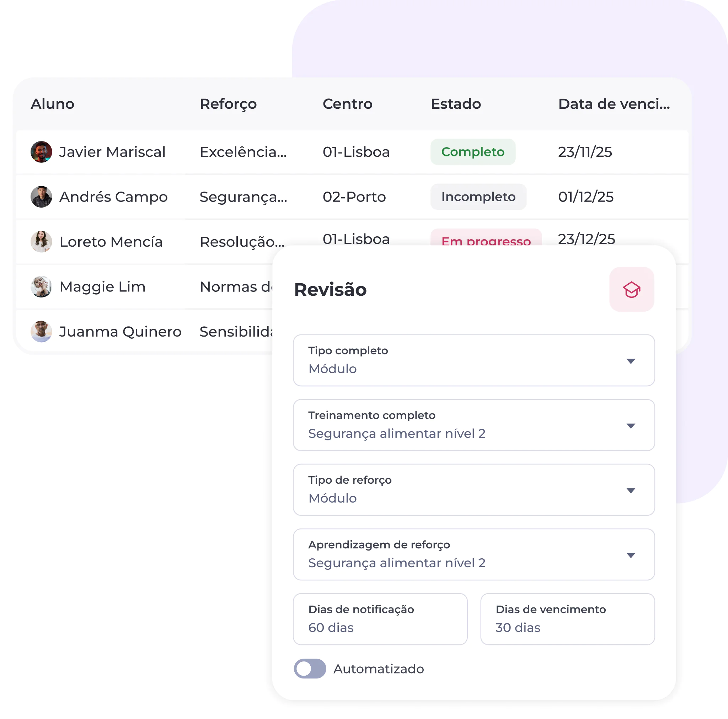Click the 01/12/25 due date
The width and height of the screenshot is (728, 719).
[586, 197]
